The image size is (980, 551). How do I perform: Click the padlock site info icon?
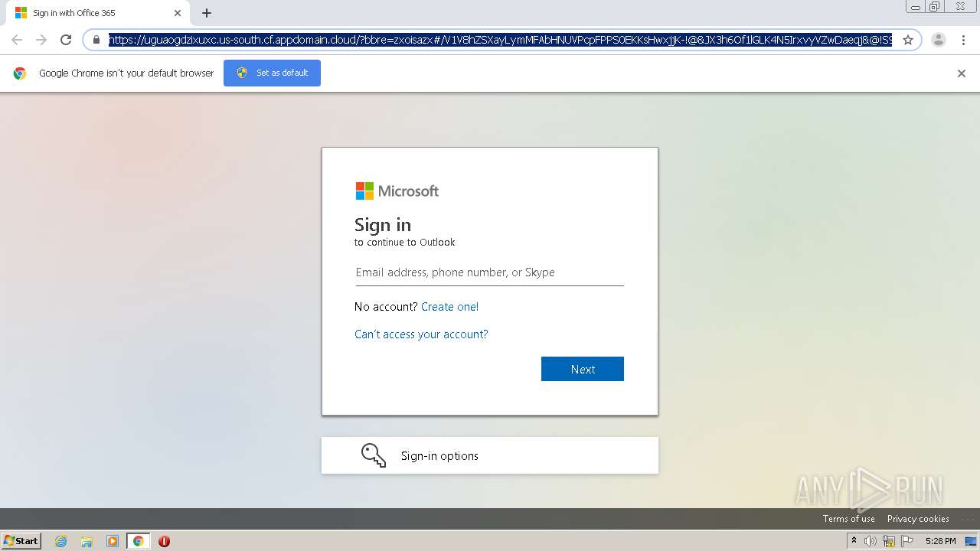[x=96, y=40]
